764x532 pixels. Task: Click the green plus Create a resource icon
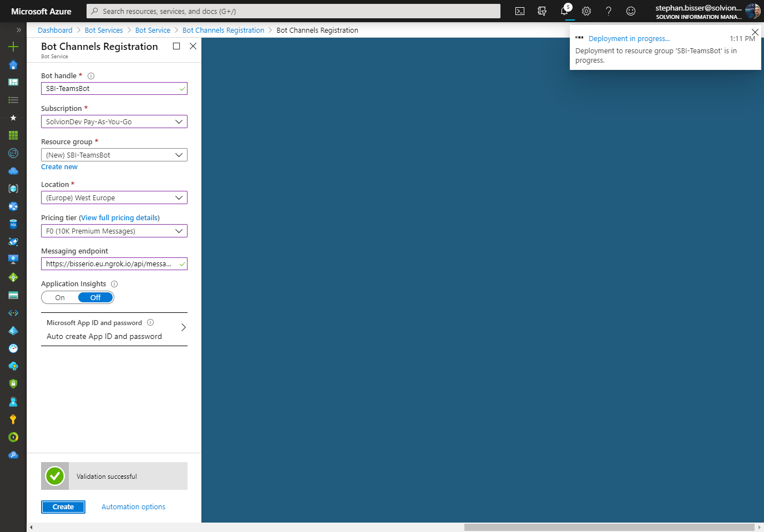click(x=13, y=47)
